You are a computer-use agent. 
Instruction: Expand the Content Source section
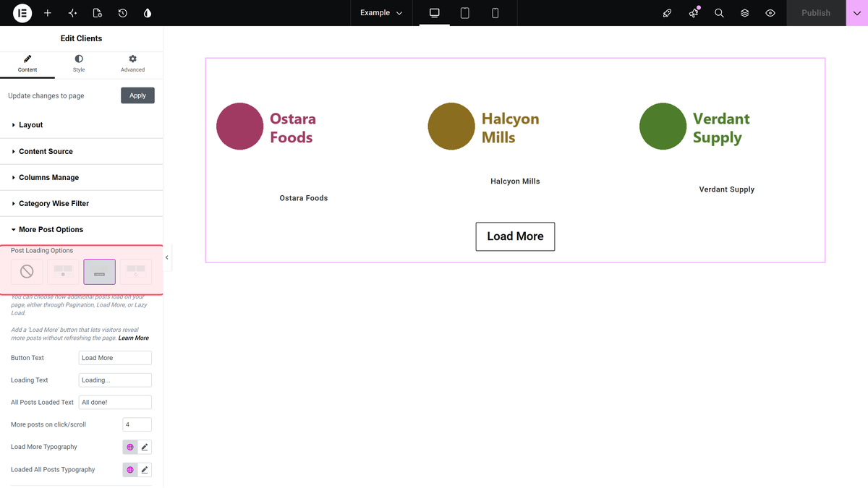(x=82, y=151)
